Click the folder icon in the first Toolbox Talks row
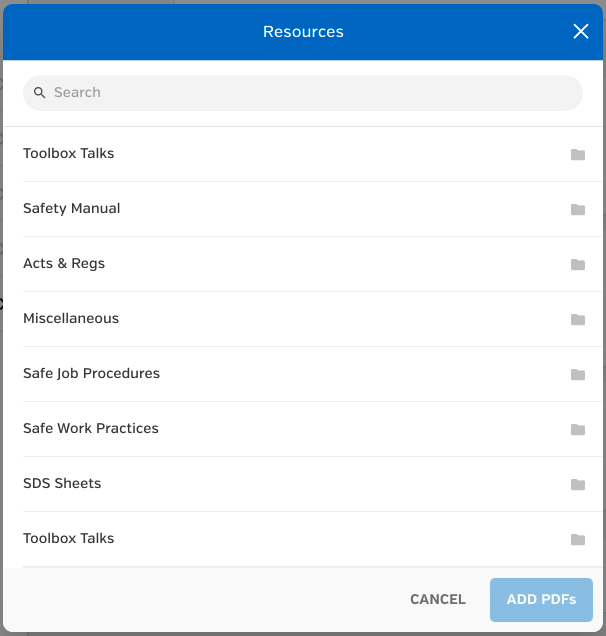 pos(578,155)
